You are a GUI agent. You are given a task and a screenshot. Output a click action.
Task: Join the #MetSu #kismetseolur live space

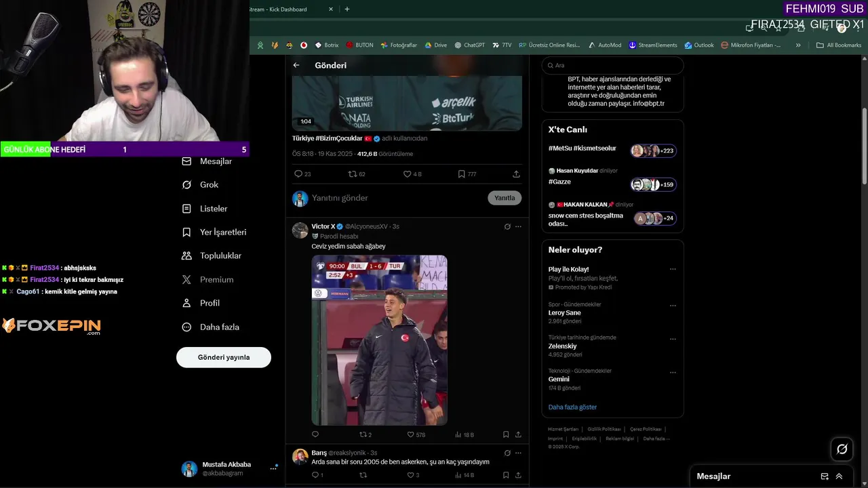(612, 150)
